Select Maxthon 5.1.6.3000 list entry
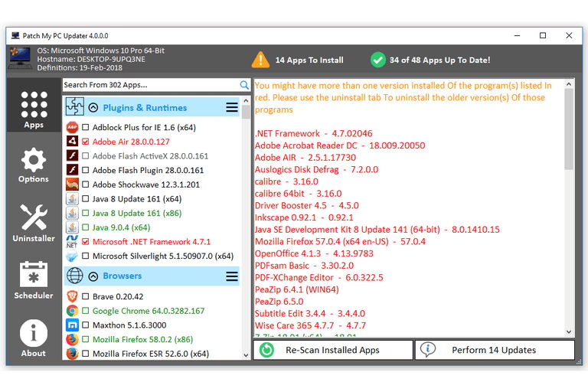This screenshot has height=392, width=588. pyautogui.click(x=129, y=325)
